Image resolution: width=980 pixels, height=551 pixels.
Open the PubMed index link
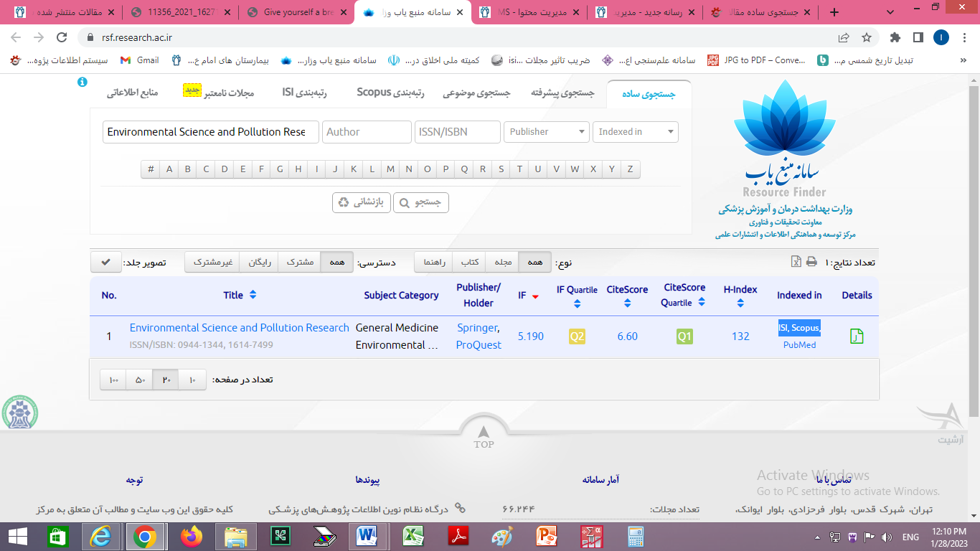pos(800,345)
